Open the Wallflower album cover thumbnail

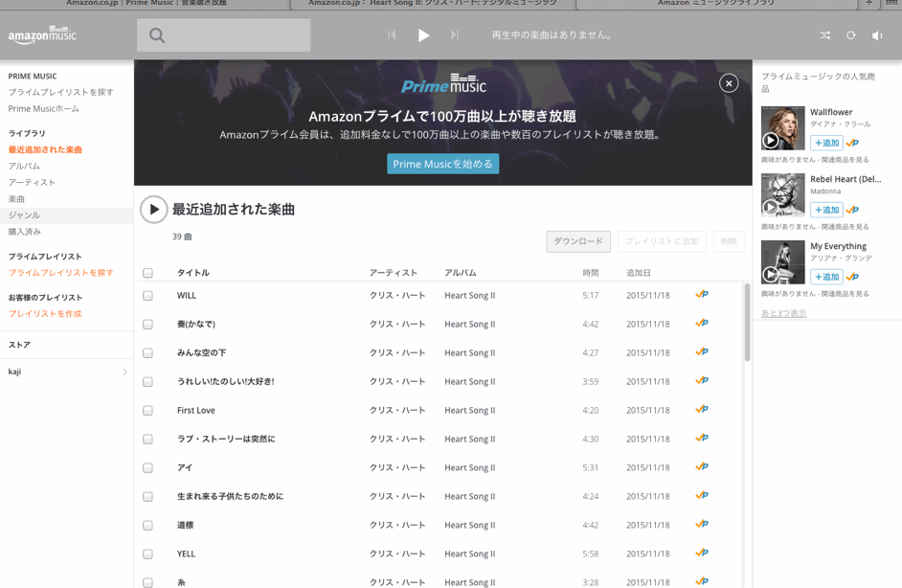coord(783,127)
